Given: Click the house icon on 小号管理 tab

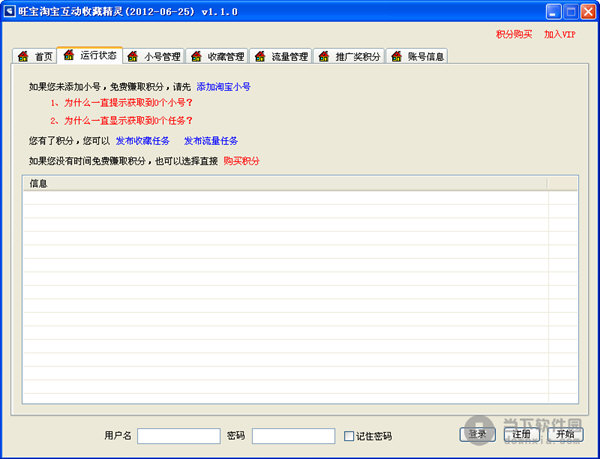Looking at the screenshot, I should coord(134,57).
